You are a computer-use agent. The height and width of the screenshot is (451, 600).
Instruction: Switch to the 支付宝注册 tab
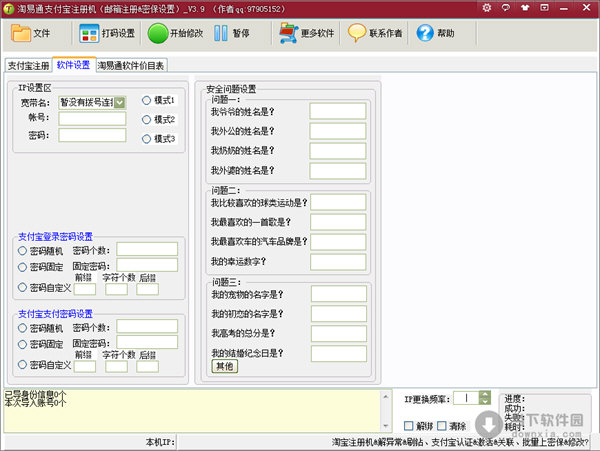(27, 66)
